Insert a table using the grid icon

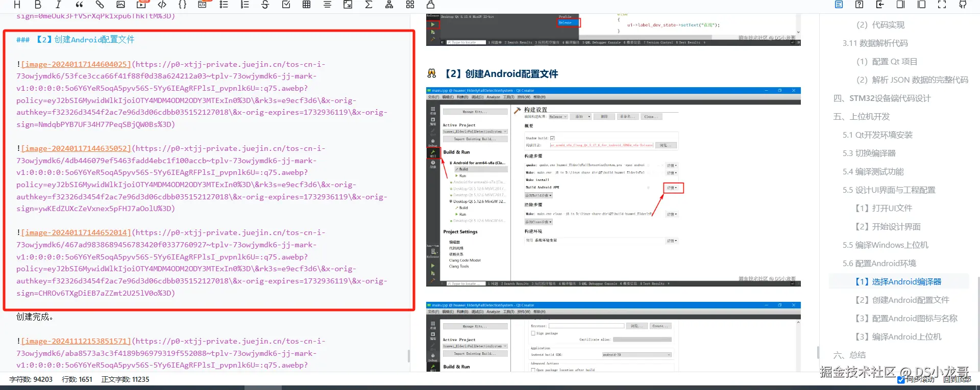(306, 5)
